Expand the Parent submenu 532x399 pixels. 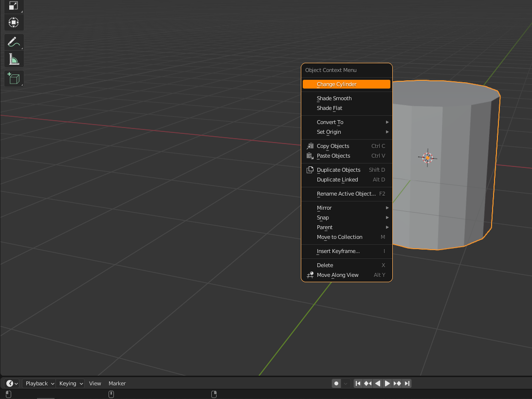pos(347,227)
